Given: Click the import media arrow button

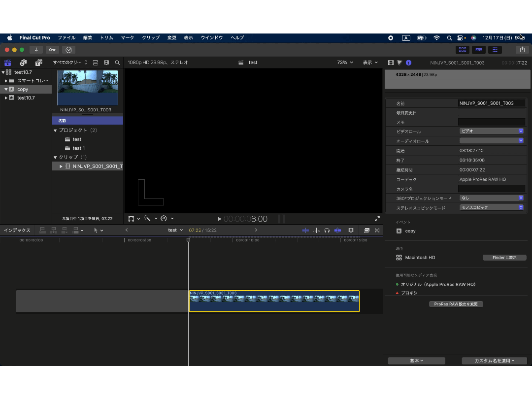Looking at the screenshot, I should tap(36, 50).
